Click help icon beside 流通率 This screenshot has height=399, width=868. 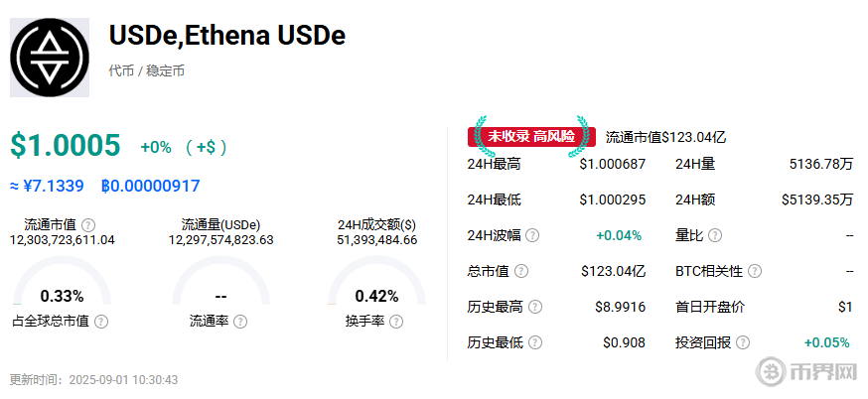(x=240, y=322)
